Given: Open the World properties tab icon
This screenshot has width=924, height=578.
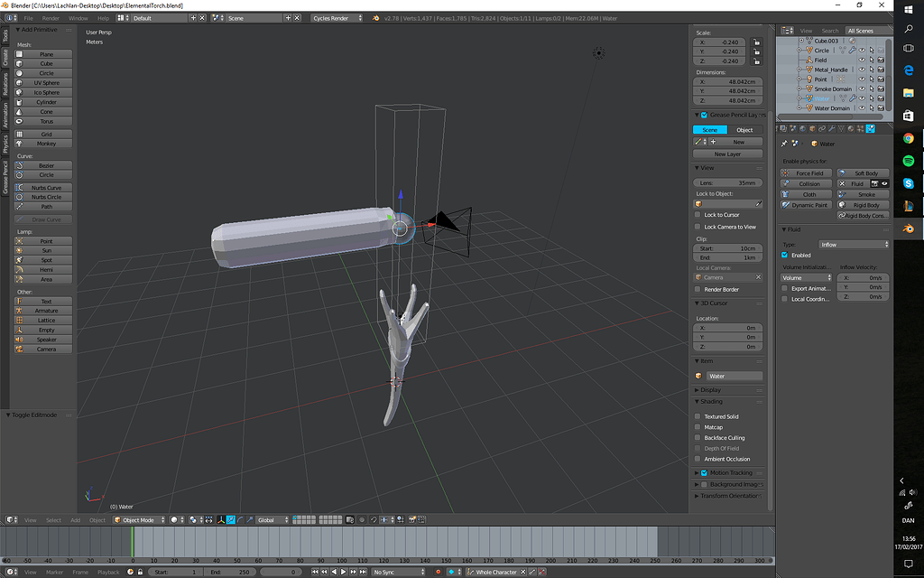Looking at the screenshot, I should tap(802, 128).
